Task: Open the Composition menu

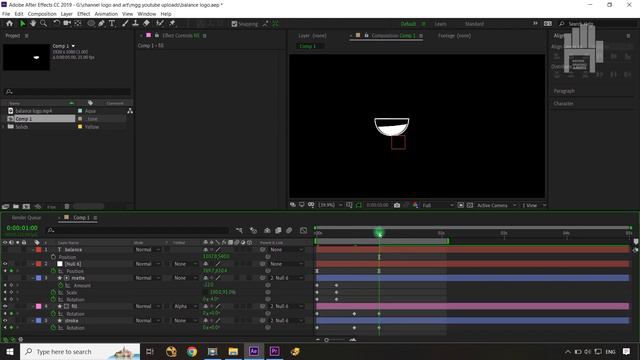Action: tap(42, 14)
